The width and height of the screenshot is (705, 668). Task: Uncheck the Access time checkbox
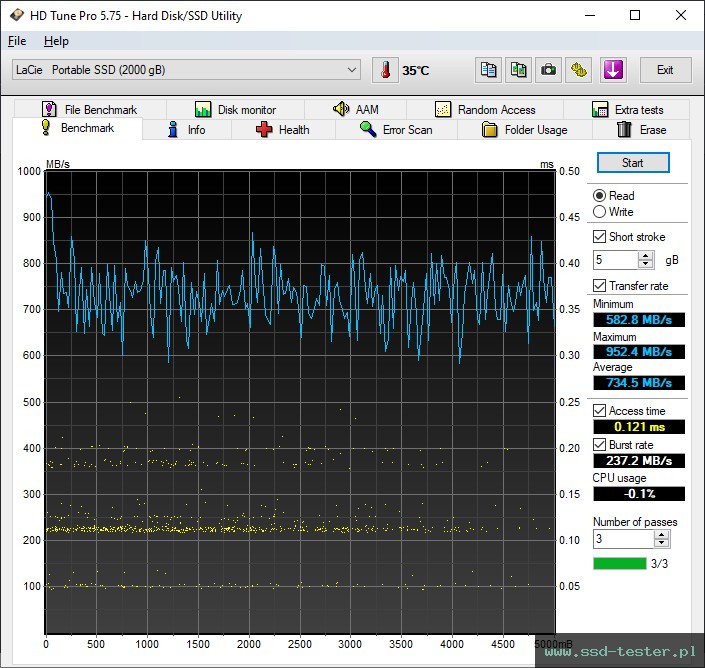[600, 411]
